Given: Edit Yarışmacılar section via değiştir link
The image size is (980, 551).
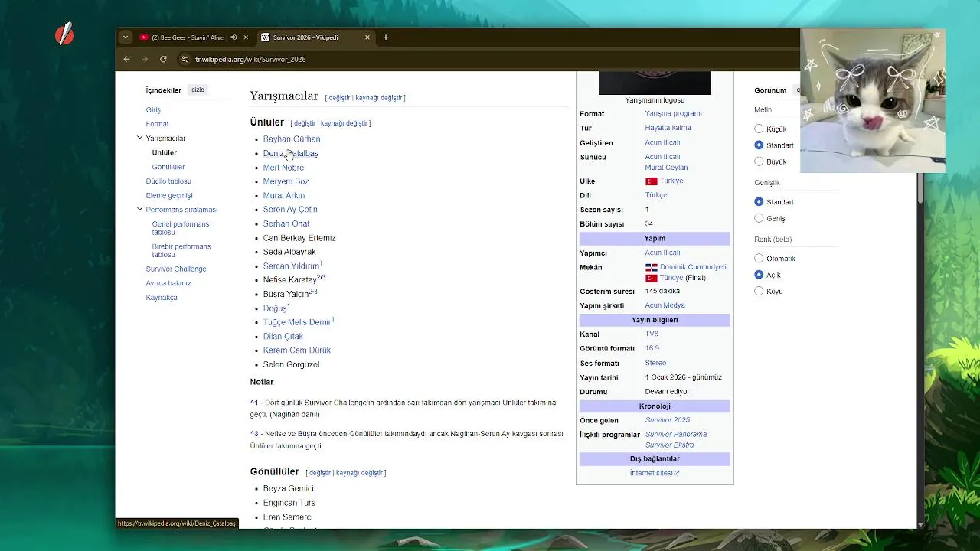Looking at the screenshot, I should [339, 98].
